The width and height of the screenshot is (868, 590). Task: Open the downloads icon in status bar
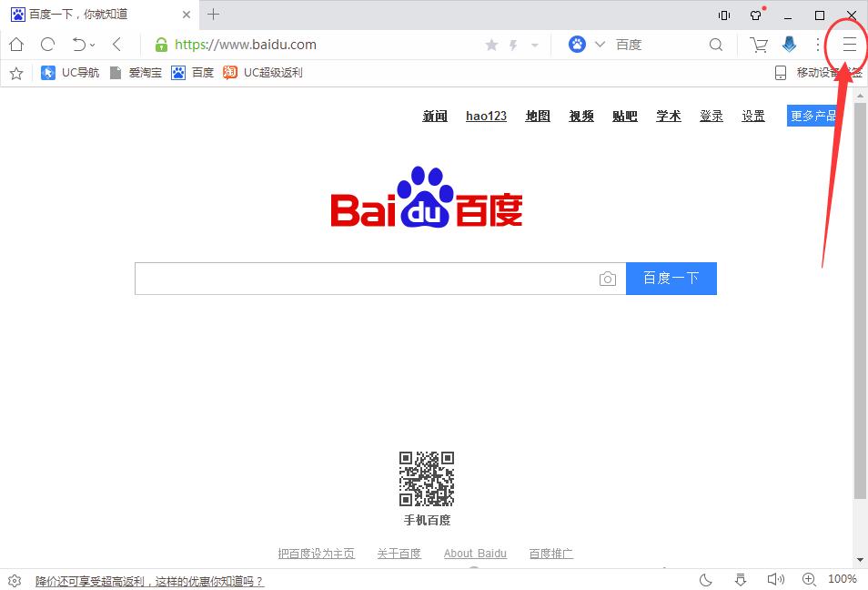click(740, 580)
